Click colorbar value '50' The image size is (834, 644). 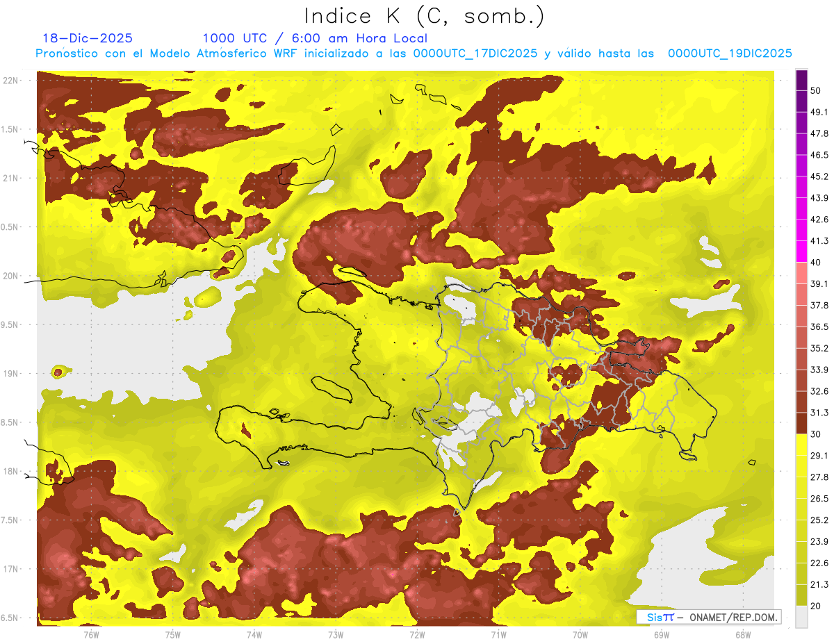point(816,90)
